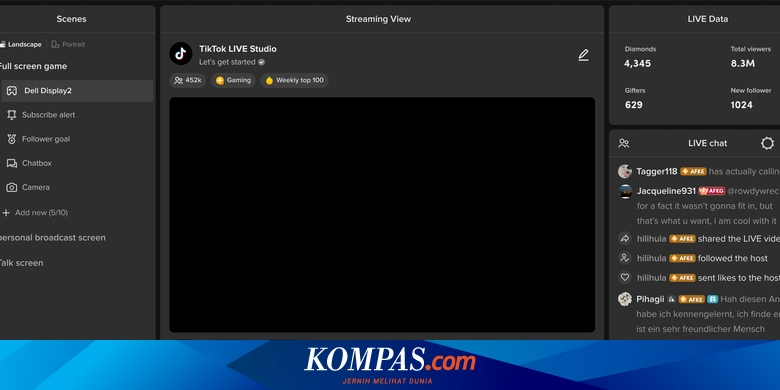This screenshot has width=780, height=390.
Task: Click the plus icon beside Add new
Action: click(6, 213)
